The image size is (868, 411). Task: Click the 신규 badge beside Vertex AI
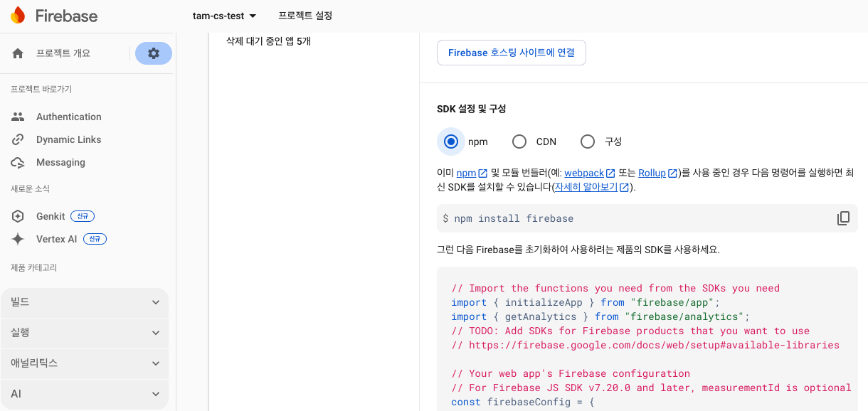pos(94,239)
